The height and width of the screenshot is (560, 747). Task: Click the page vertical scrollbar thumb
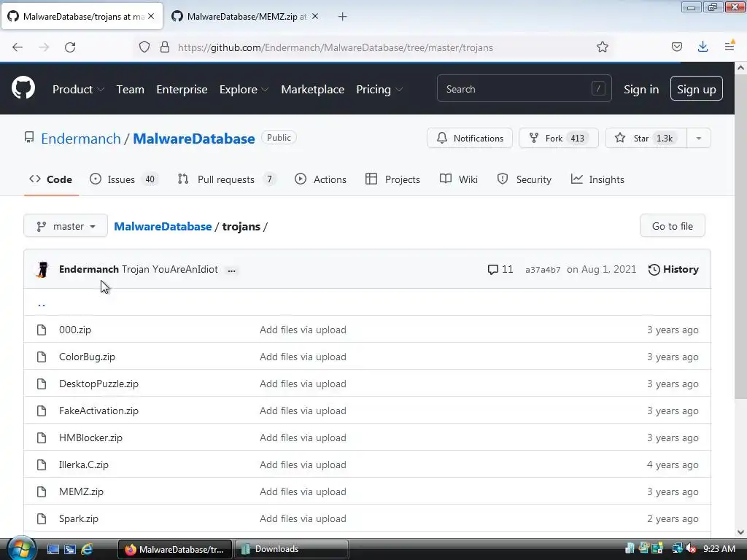[741, 237]
